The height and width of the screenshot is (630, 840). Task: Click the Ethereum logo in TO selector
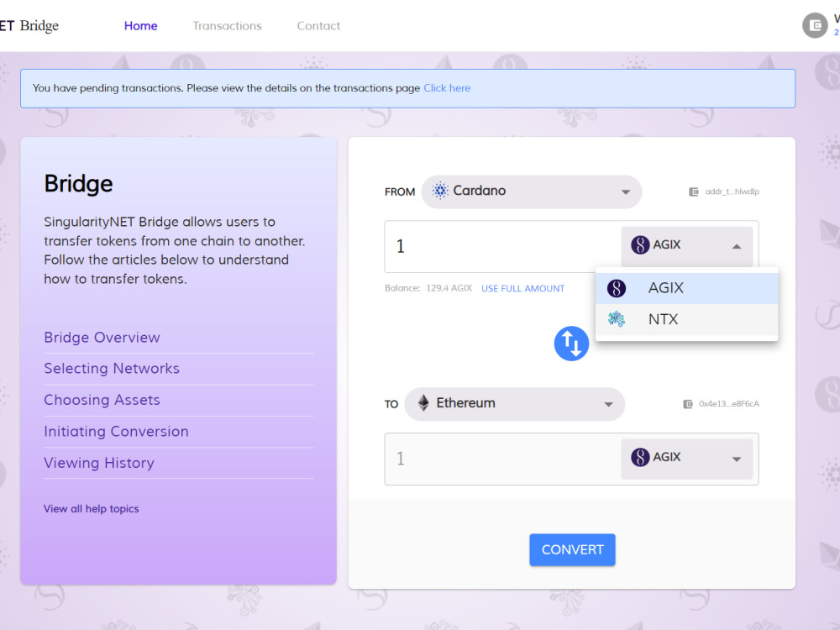click(x=423, y=403)
